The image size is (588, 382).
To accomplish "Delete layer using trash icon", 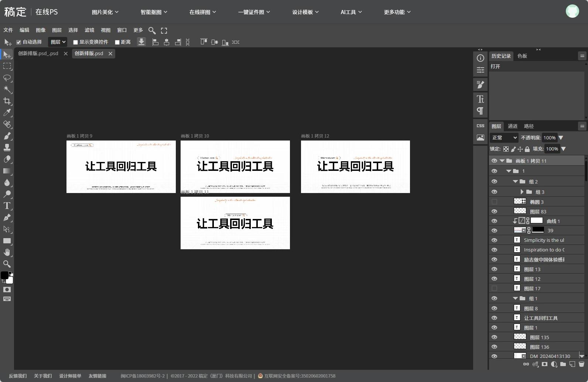I will click(x=581, y=364).
